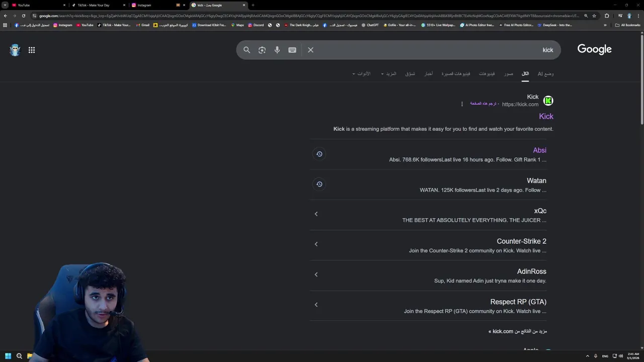The image size is (644, 362).
Task: Open the المزيد more dropdown
Action: [x=389, y=74]
